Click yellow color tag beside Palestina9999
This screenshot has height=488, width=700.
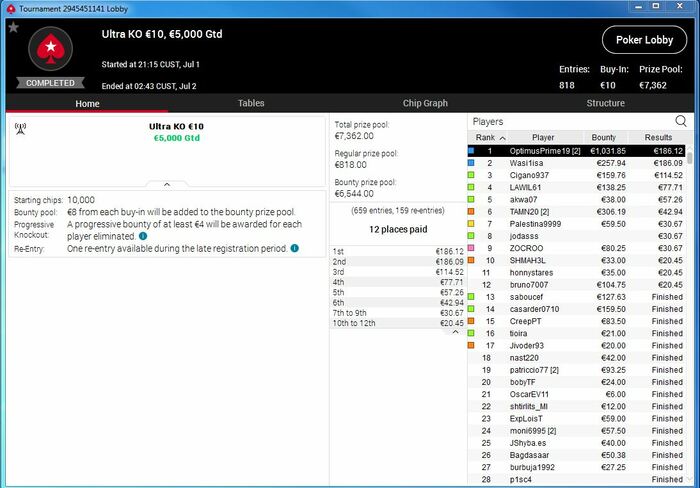point(471,224)
